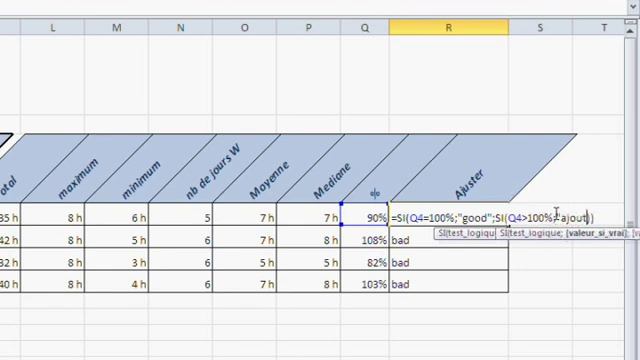This screenshot has height=360, width=640.
Task: Select column O header
Action: (x=244, y=28)
